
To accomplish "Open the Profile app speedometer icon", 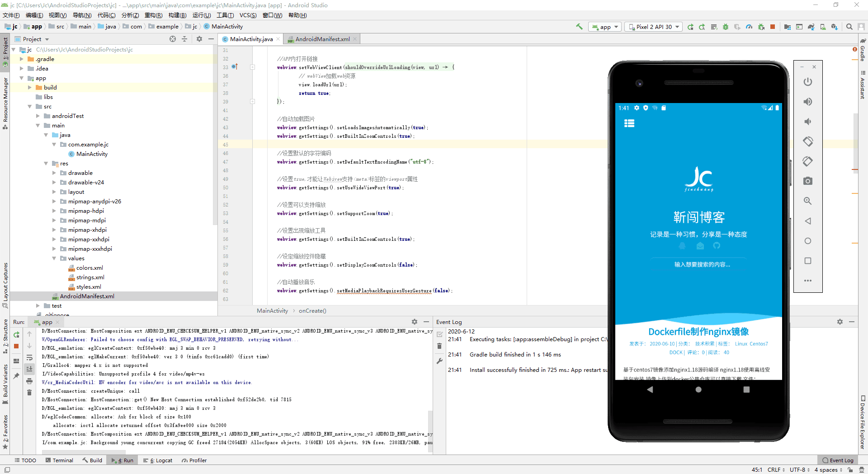I will (x=749, y=27).
